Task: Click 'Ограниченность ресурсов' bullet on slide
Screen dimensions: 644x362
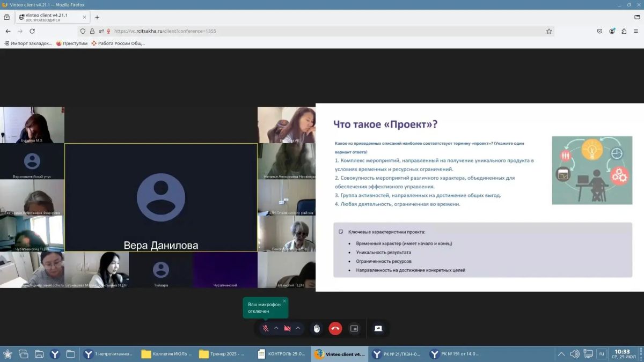Action: coord(384,261)
